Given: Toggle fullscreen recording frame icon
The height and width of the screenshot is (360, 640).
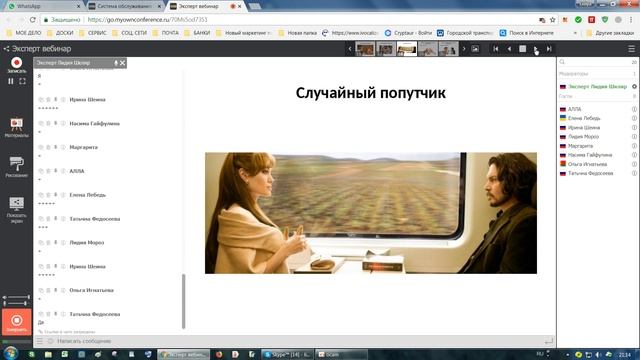Looking at the screenshot, I should [x=22, y=81].
